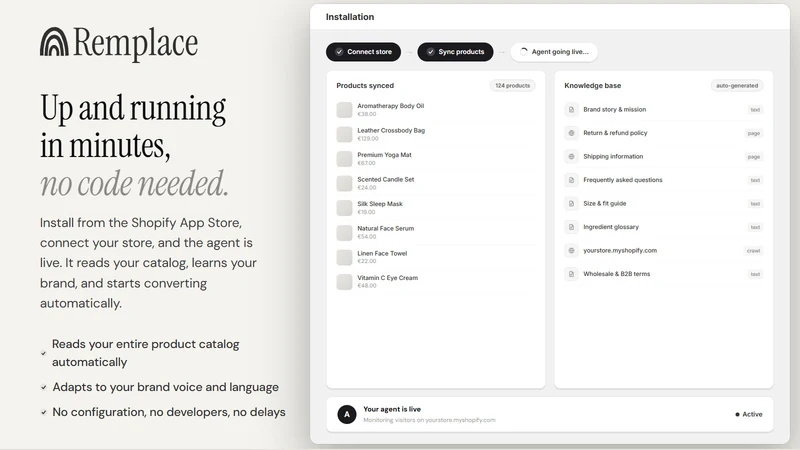800x450 pixels.
Task: Click the Agent going live step
Action: (554, 52)
